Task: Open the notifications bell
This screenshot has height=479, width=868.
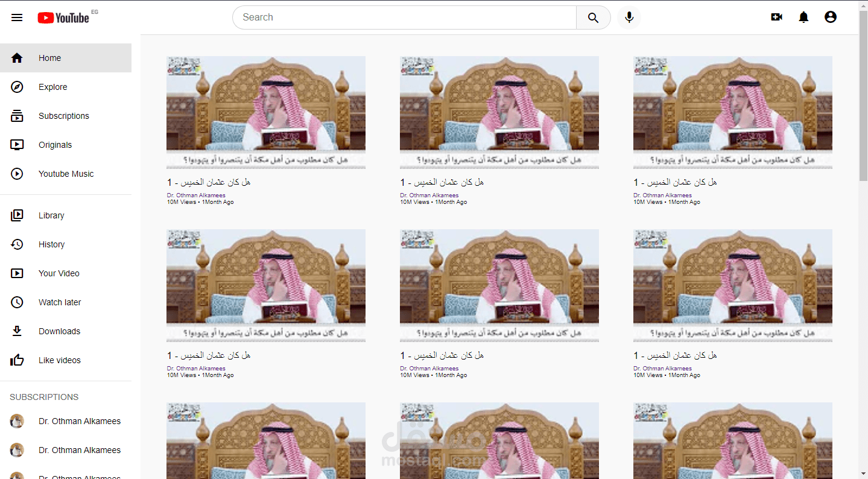Action: (803, 17)
